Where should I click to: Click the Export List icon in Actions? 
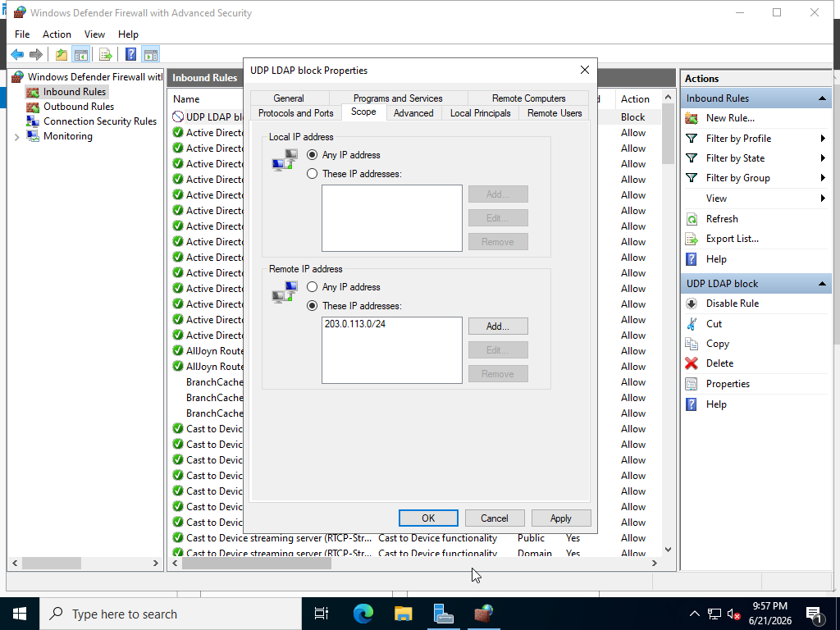[692, 239]
